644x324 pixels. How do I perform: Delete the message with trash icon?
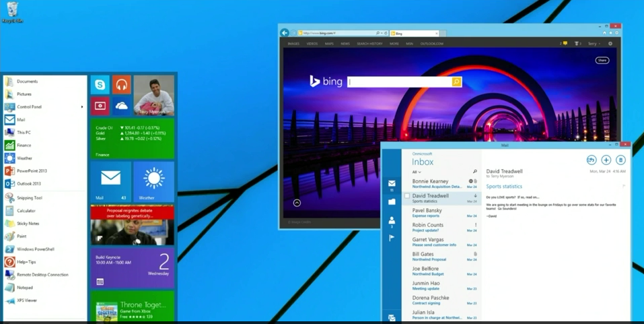(620, 160)
